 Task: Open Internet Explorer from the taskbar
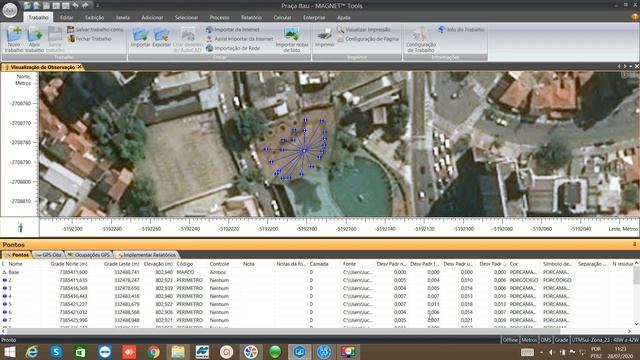tap(32, 352)
